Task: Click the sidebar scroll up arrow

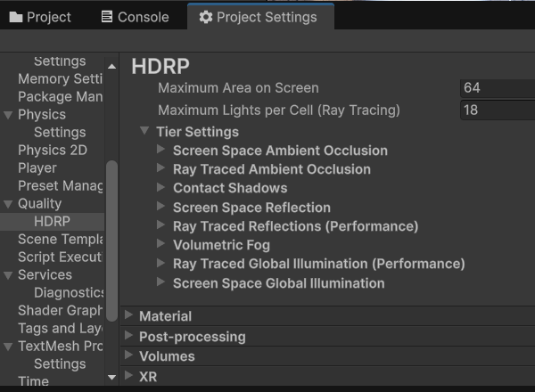Action: tap(111, 66)
